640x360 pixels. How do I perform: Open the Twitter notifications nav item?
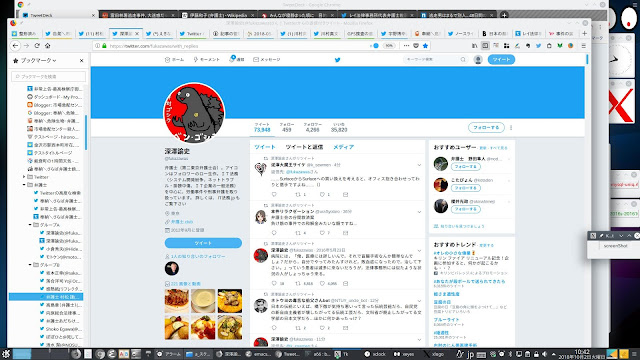[x=236, y=59]
